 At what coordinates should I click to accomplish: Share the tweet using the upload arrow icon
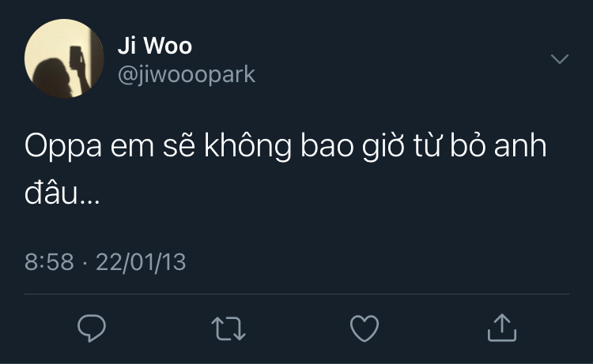(502, 328)
